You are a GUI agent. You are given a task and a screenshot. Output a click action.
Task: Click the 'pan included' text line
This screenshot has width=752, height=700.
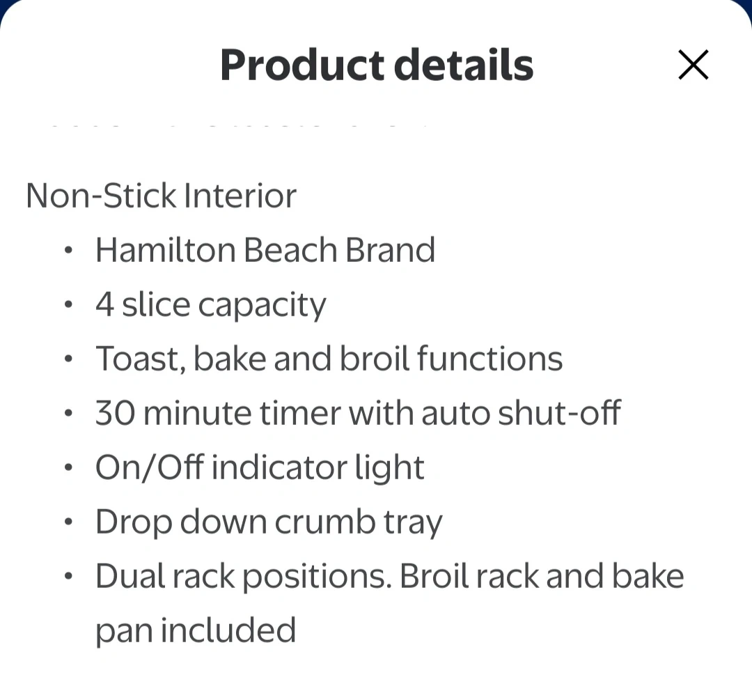pos(196,630)
